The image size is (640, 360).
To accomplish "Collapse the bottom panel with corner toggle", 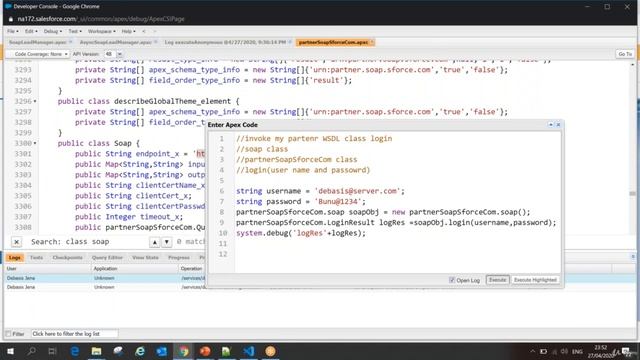I will pos(633,257).
